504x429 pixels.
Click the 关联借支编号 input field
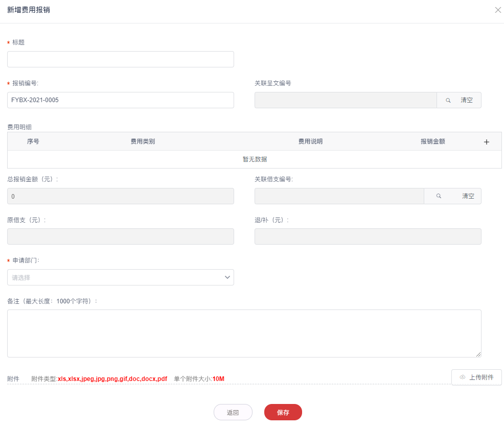[339, 196]
